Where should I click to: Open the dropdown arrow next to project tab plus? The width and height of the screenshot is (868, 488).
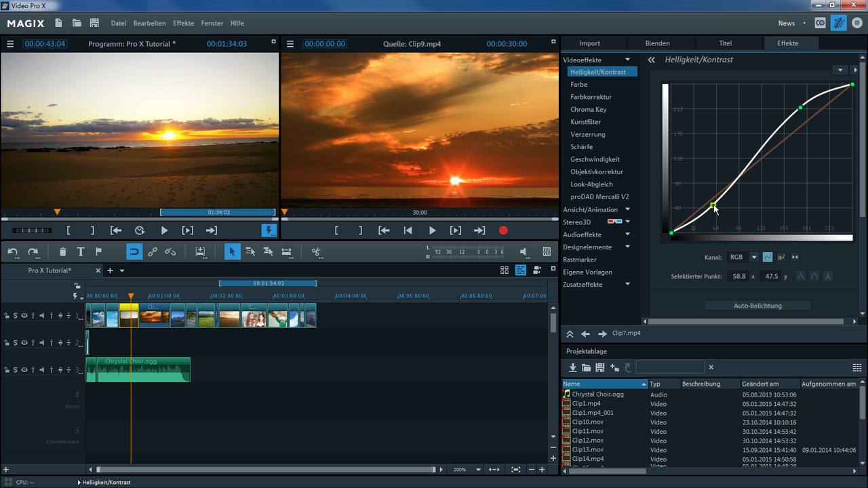pos(122,270)
